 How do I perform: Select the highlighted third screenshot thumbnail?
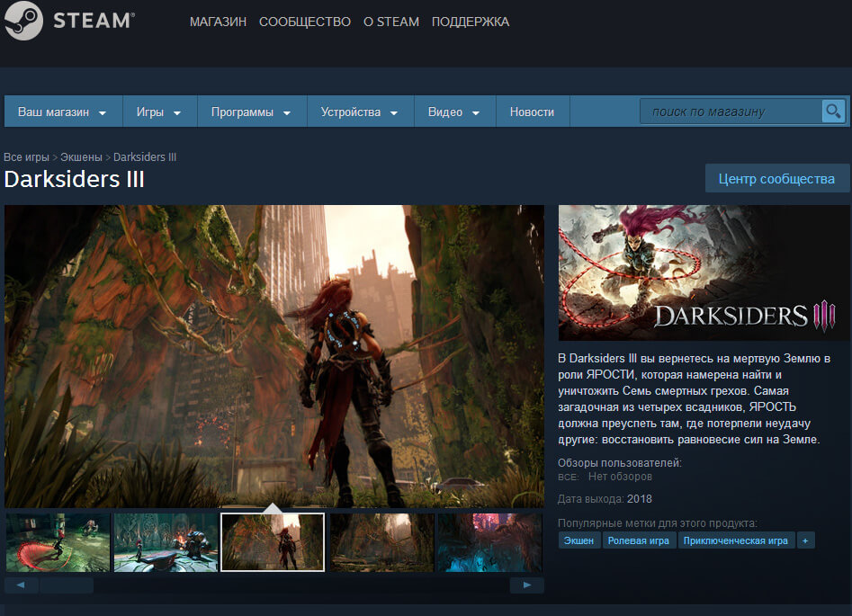[x=273, y=542]
